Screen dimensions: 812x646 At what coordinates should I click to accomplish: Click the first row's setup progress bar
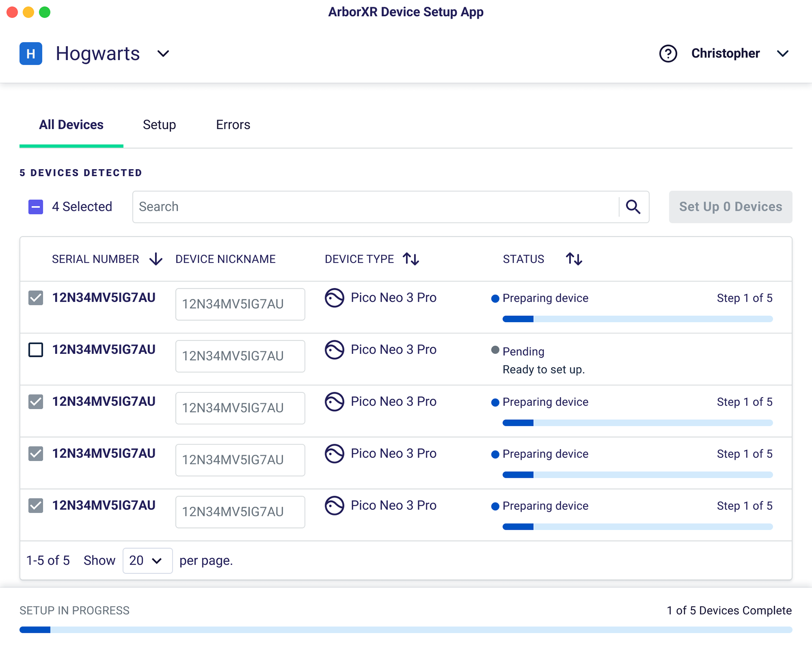(x=638, y=319)
